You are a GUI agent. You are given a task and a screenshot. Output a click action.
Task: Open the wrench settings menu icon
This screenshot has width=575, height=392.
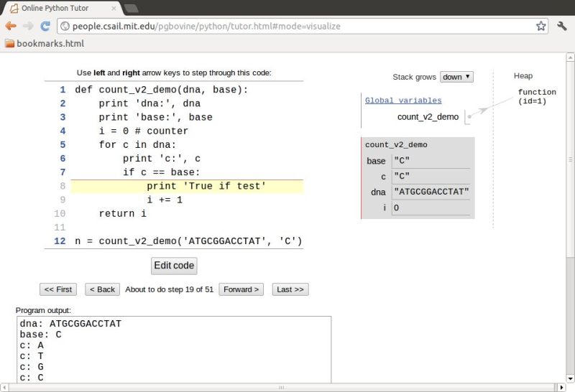coord(562,26)
